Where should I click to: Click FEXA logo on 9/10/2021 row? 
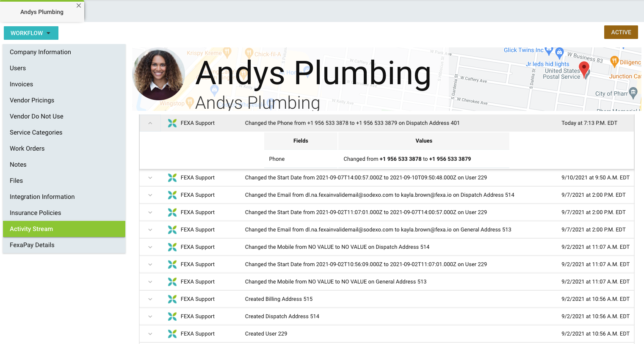click(x=172, y=178)
